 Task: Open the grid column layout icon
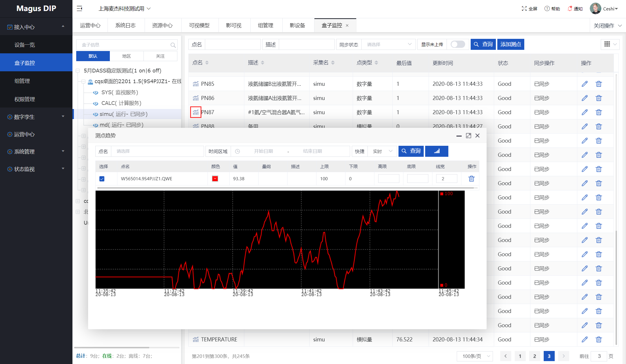tap(607, 44)
